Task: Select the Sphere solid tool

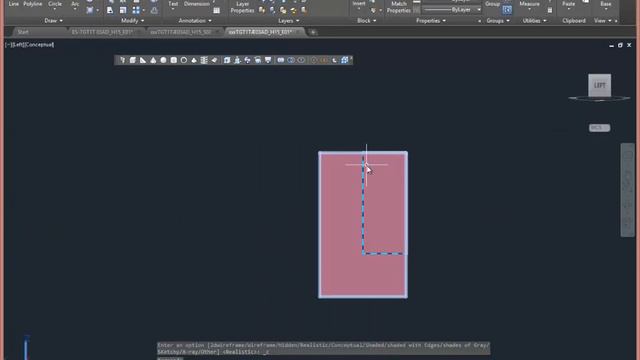Action: (163, 60)
